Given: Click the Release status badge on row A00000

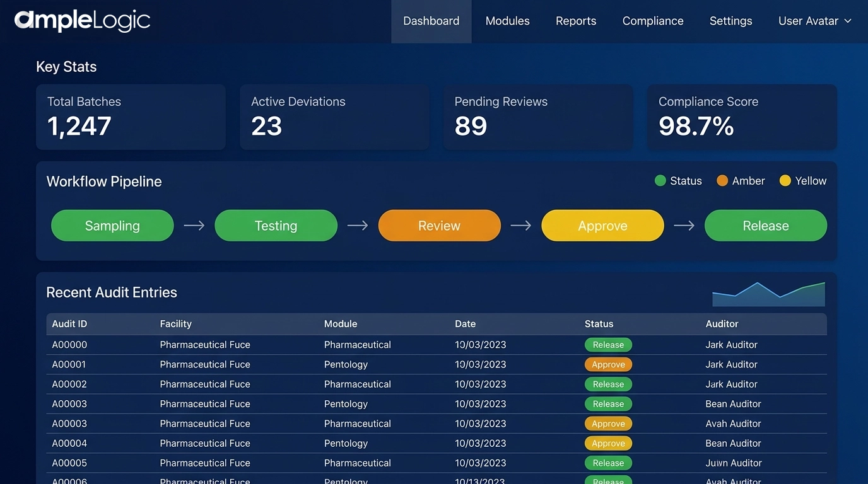Looking at the screenshot, I should point(608,345).
